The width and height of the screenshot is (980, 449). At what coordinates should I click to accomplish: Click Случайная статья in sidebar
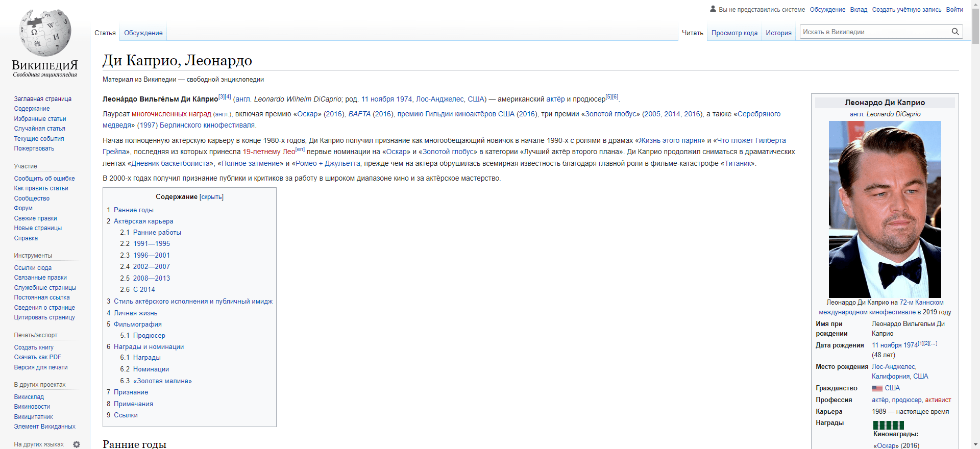click(x=39, y=129)
